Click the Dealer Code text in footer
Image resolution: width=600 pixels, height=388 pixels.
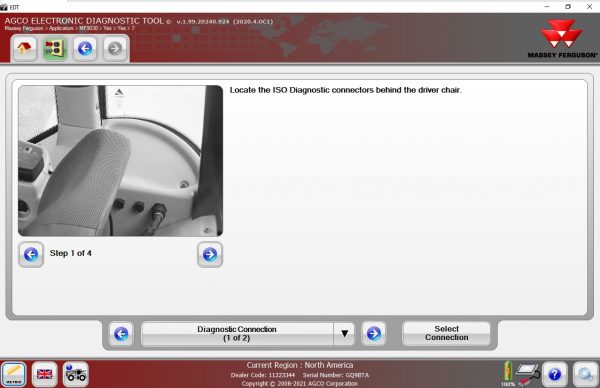[262, 375]
